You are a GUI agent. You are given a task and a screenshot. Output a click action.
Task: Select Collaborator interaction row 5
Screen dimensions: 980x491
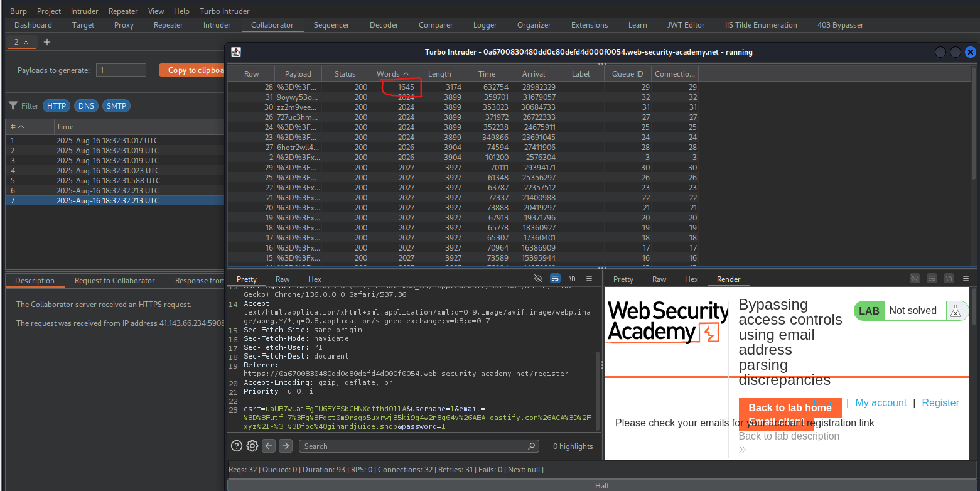[114, 180]
